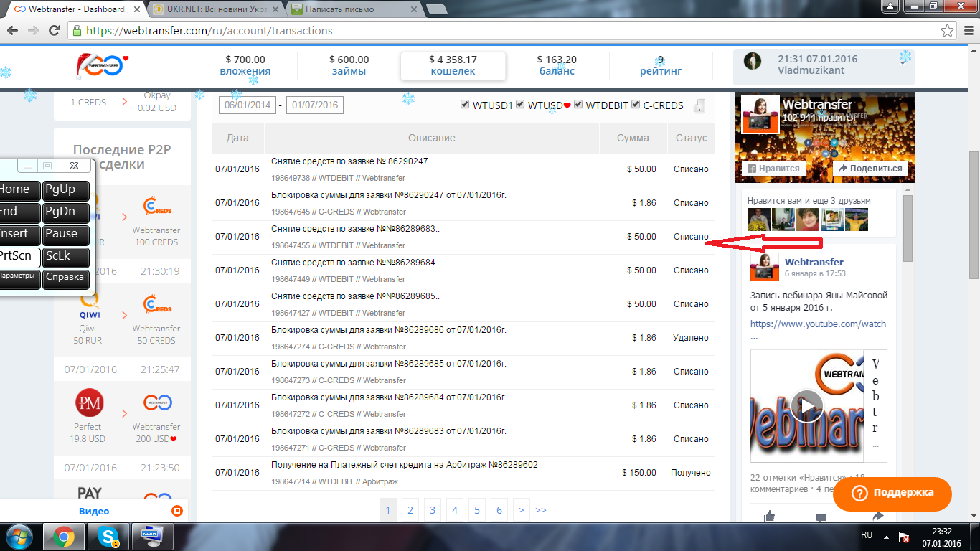The image size is (980, 551).
Task: Click the row for заявка № 86290247 withdrawal
Action: pyautogui.click(x=463, y=169)
